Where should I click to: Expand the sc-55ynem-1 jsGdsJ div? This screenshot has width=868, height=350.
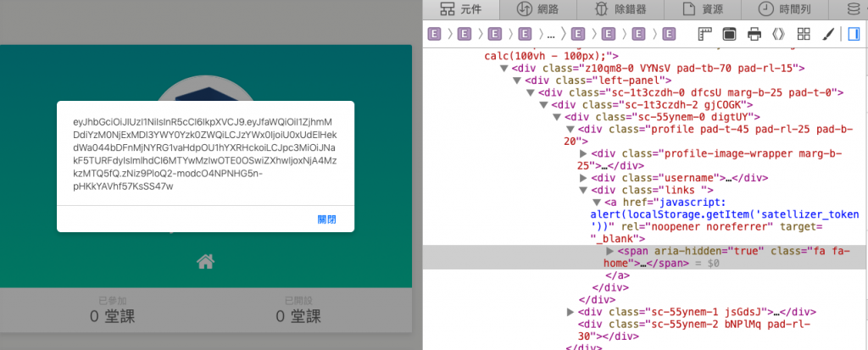tap(570, 313)
